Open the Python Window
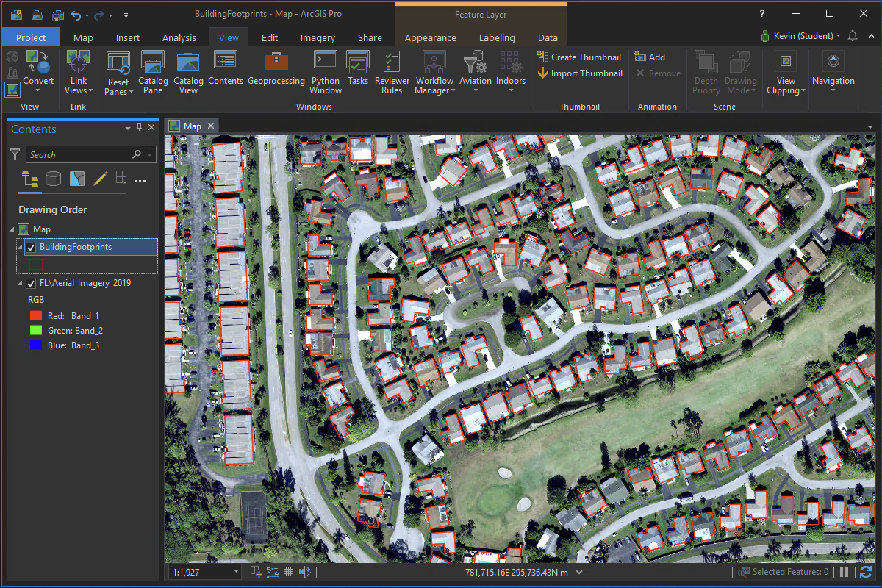The image size is (882, 588). coord(325,71)
